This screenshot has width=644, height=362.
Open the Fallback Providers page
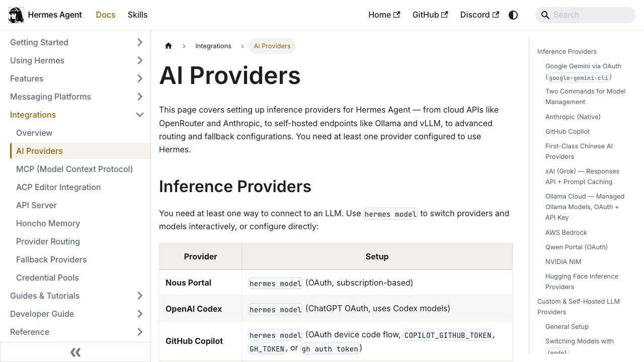click(x=51, y=259)
